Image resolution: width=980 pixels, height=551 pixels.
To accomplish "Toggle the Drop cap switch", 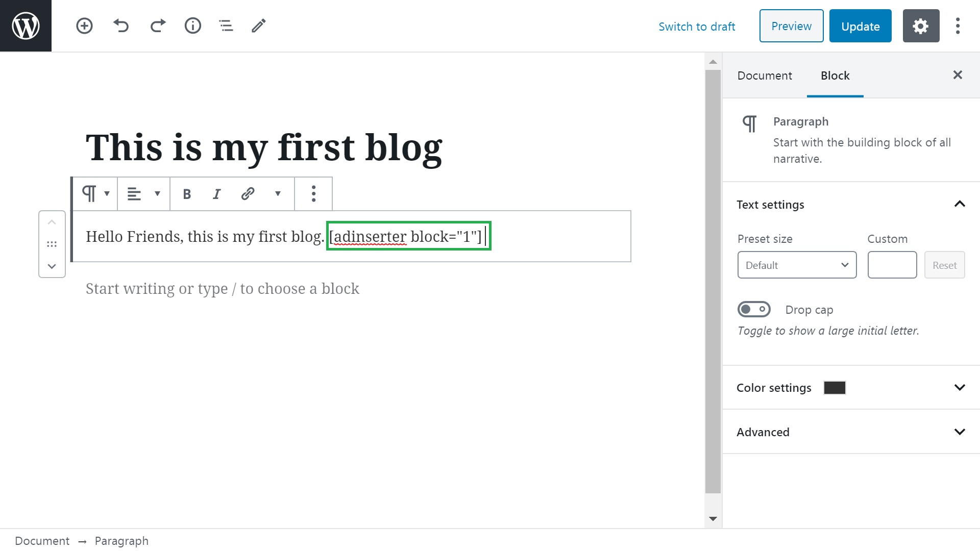I will pos(754,309).
